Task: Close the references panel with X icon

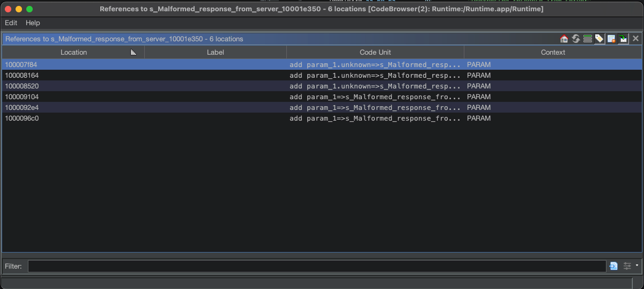Action: (x=635, y=39)
